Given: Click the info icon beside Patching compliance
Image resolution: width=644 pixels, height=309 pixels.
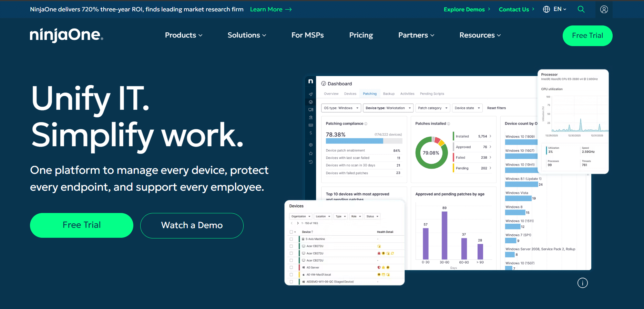Looking at the screenshot, I should (366, 124).
